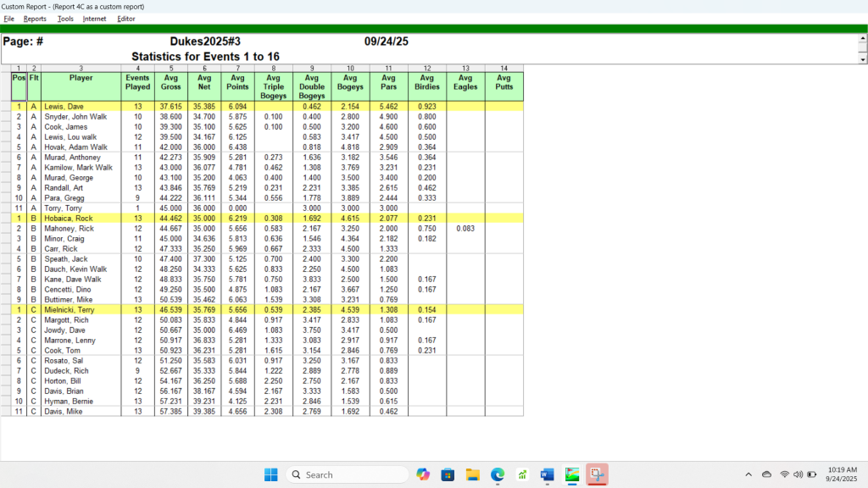Open the Snipping Tool taskbar icon
The image size is (868, 488).
click(598, 474)
